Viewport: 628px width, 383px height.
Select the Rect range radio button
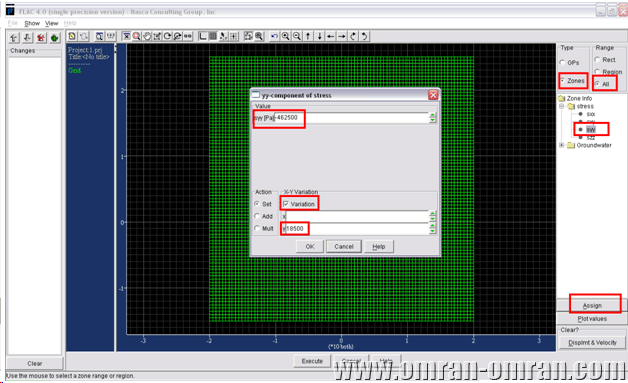597,59
